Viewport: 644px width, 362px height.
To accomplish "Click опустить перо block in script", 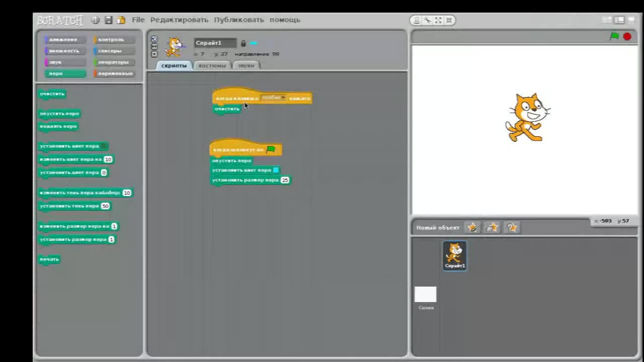I will coord(231,161).
